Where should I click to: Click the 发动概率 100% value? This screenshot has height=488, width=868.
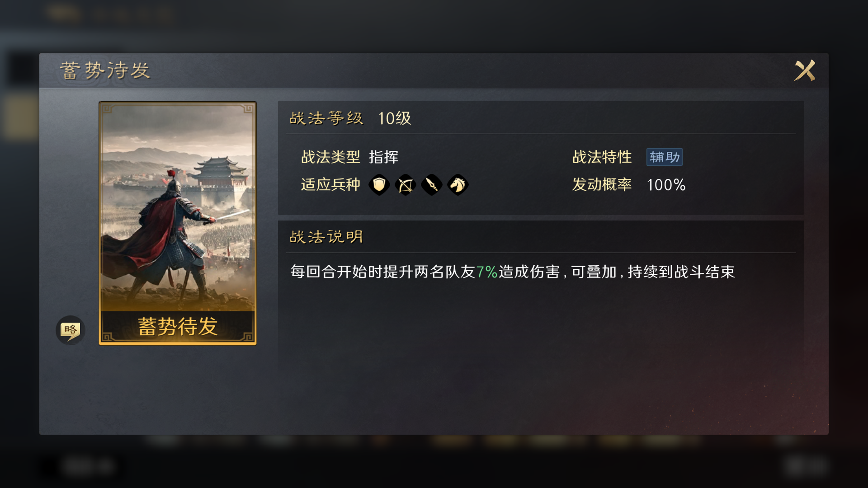[x=666, y=185]
